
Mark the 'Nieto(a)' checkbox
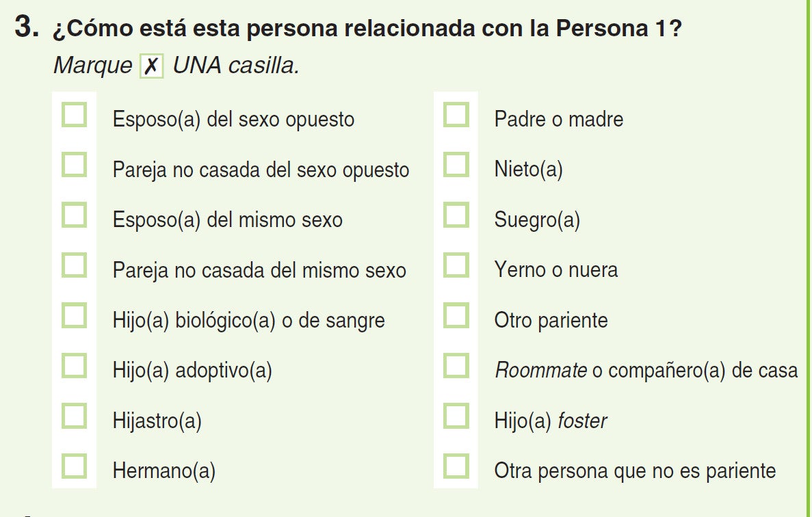[456, 164]
